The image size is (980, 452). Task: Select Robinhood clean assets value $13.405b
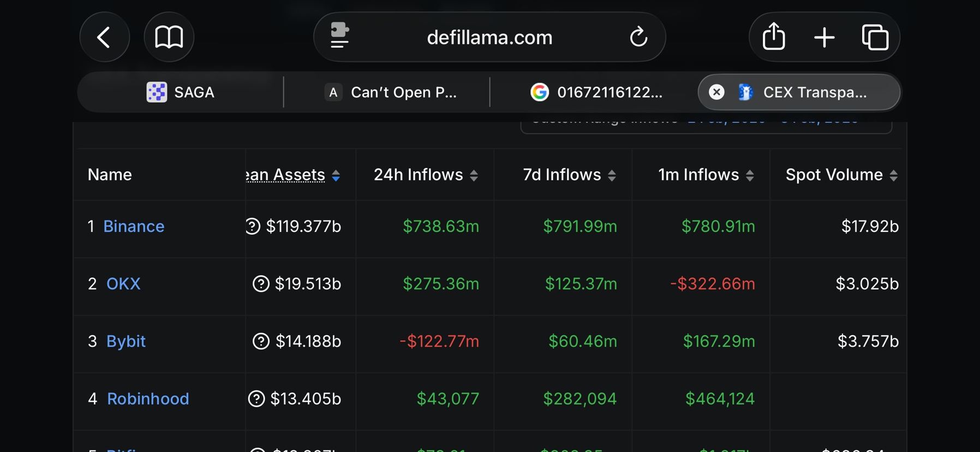[306, 399]
